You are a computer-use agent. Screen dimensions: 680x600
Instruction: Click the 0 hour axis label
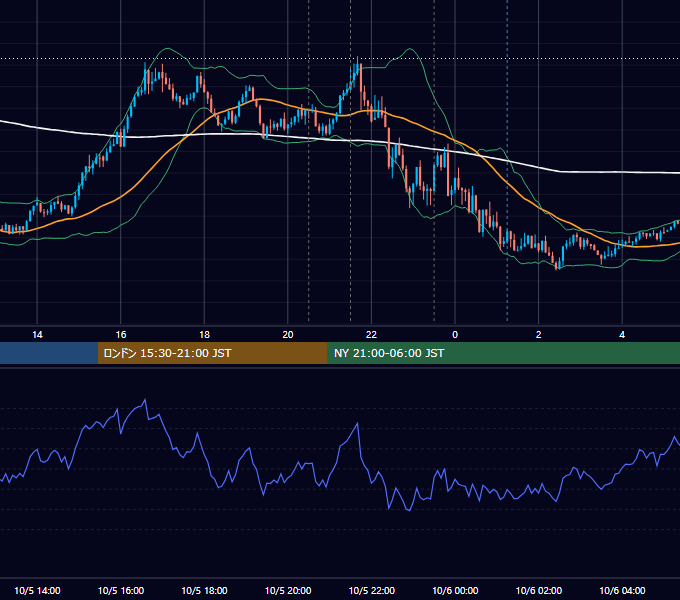(x=455, y=335)
